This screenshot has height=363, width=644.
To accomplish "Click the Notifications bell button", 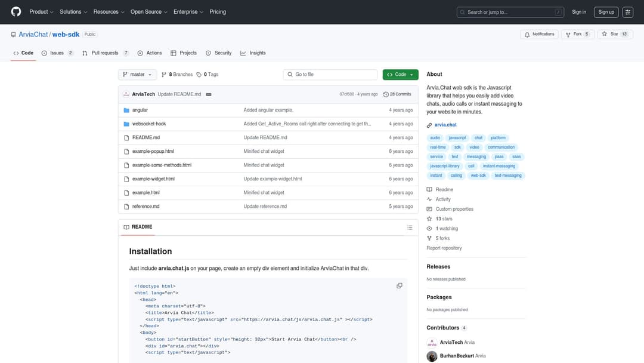I will (x=539, y=34).
